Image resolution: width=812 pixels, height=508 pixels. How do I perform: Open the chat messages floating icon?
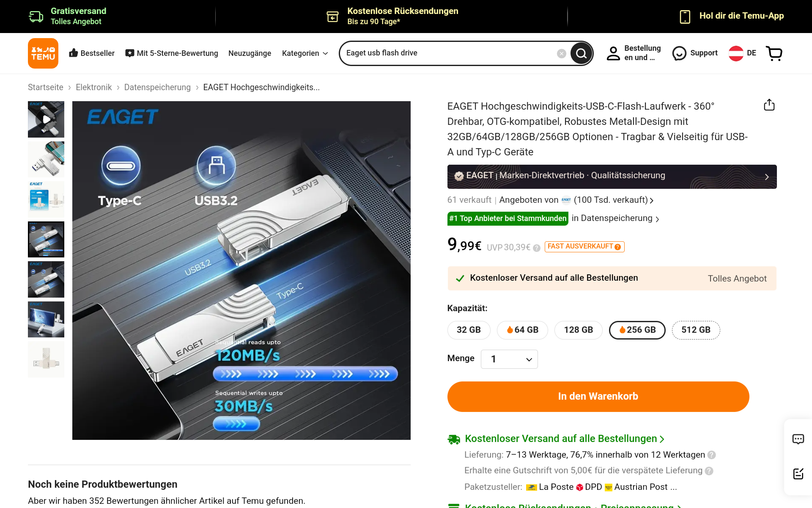pyautogui.click(x=798, y=439)
